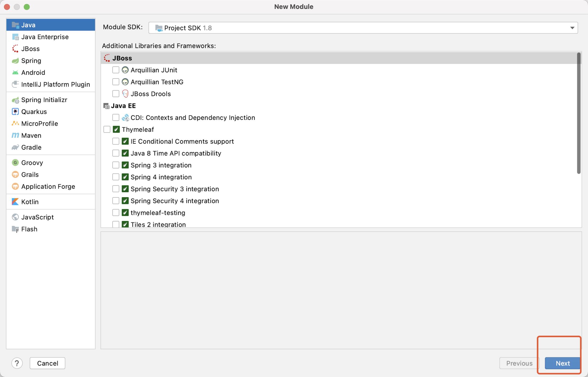Click the JBoss sidebar icon
The image size is (588, 377).
(15, 49)
